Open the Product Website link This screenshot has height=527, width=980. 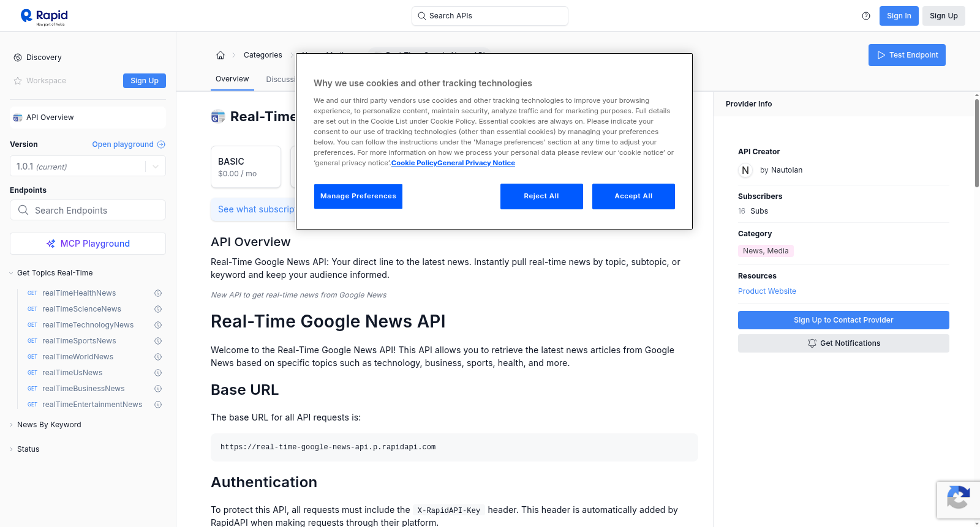coord(767,291)
